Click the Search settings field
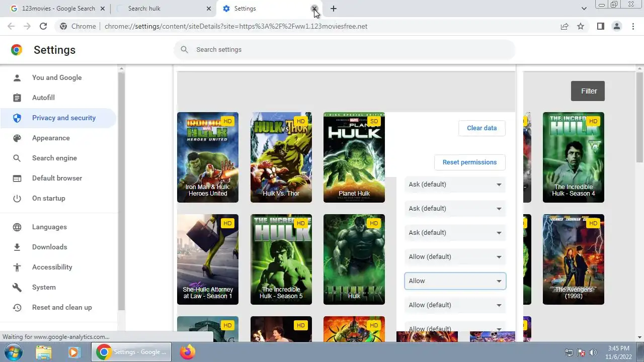Viewport: 644px width, 362px height. click(345, 49)
